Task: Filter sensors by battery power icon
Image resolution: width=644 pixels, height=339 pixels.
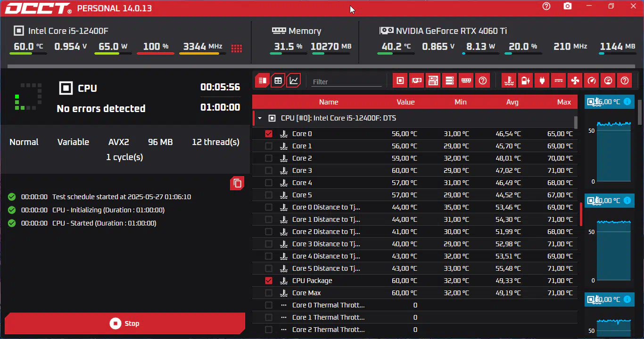Action: [525, 81]
